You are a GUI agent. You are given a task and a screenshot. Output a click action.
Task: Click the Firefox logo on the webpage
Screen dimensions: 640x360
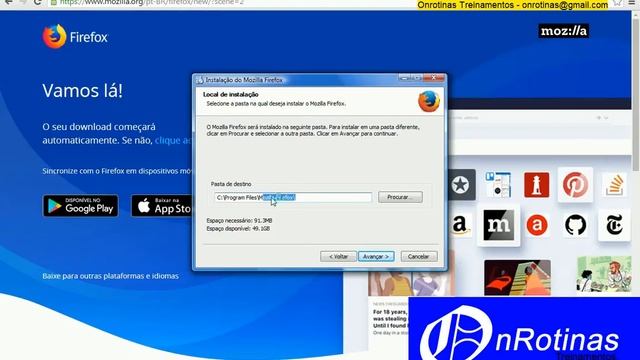coord(75,37)
